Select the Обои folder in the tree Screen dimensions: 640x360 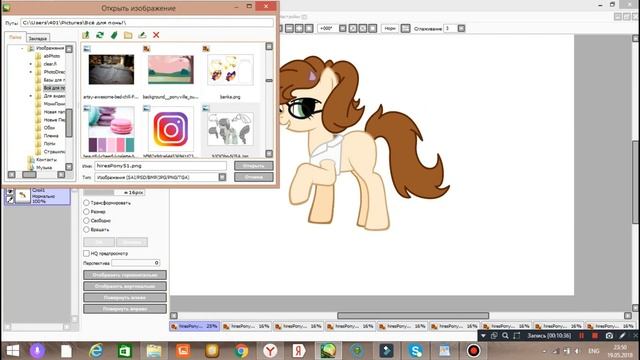tap(49, 128)
